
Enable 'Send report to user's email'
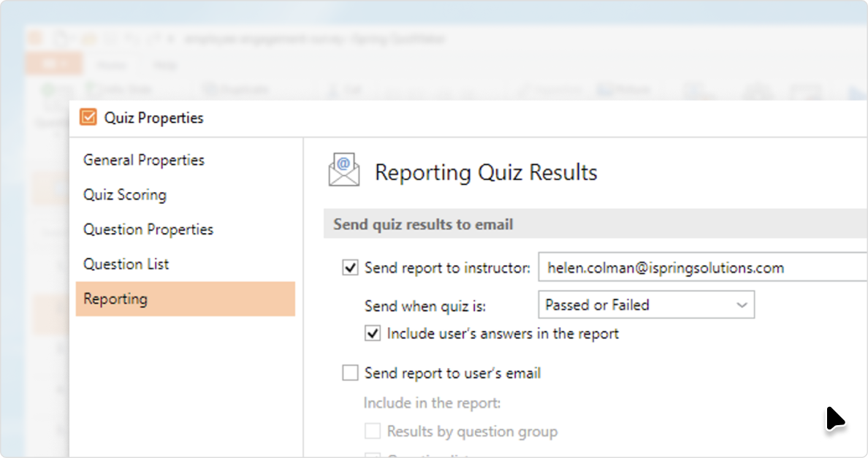click(x=350, y=373)
